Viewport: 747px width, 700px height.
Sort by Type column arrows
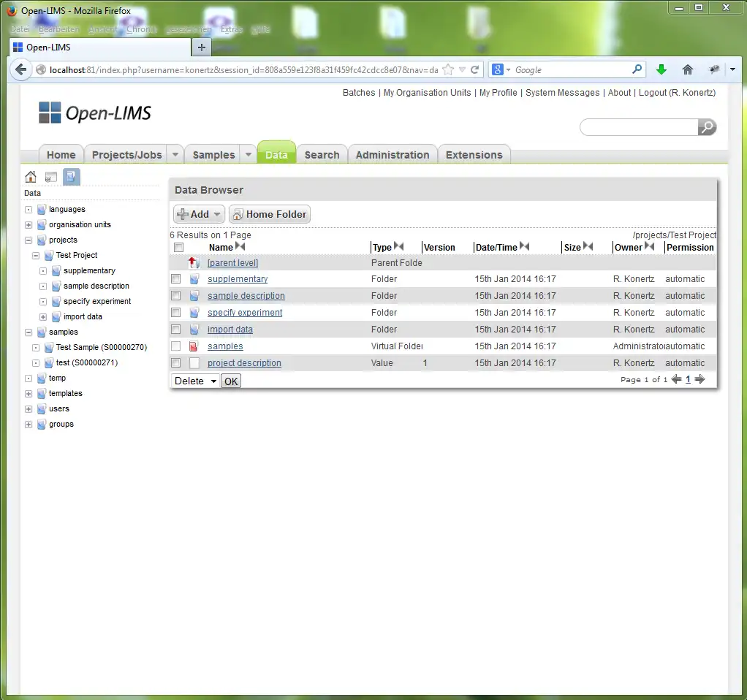pyautogui.click(x=399, y=247)
